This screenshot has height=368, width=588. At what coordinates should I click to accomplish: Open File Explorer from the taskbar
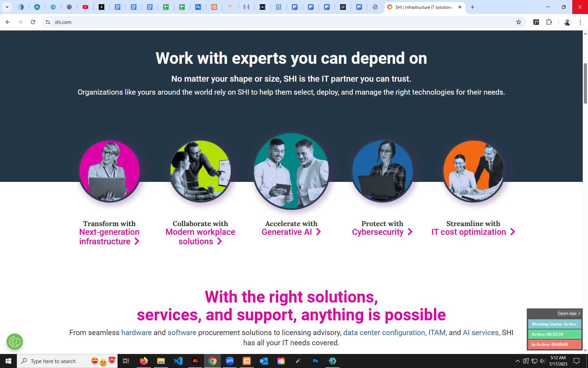point(161,361)
